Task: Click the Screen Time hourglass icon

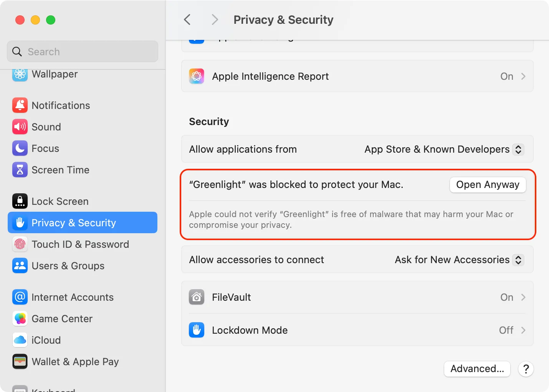Action: point(20,170)
